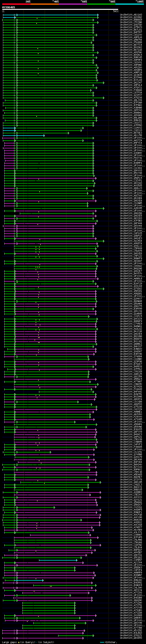Click the white query sequence bar
The image size is (146, 644).
pyautogui.click(x=60, y=9)
